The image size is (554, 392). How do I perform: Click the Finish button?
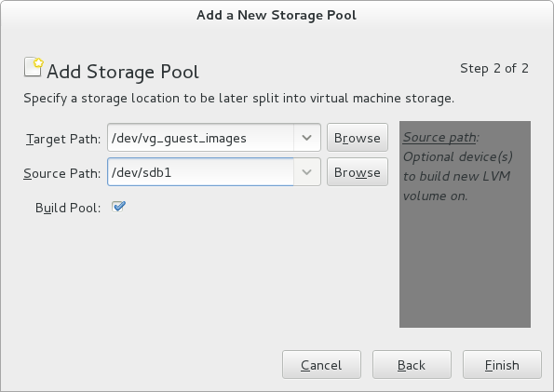(x=502, y=365)
